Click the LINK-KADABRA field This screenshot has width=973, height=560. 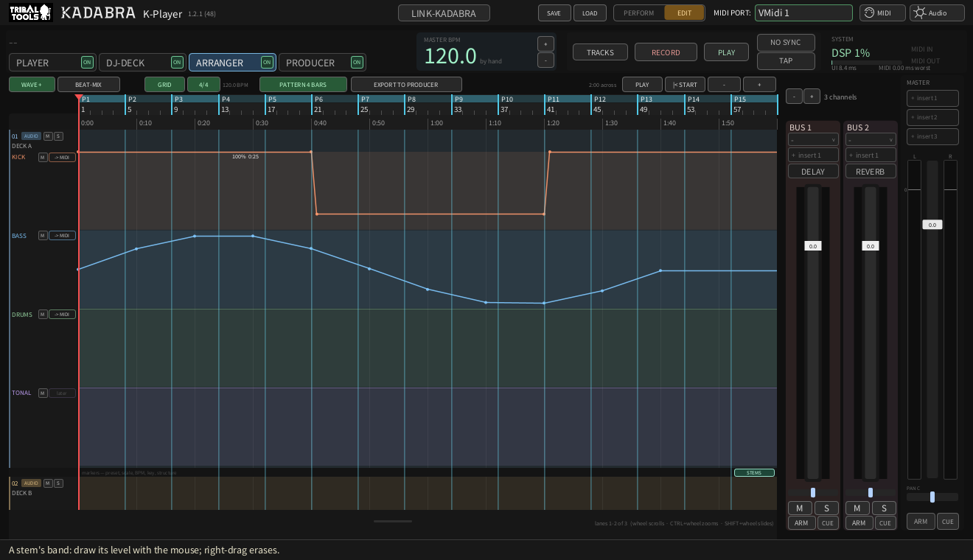(x=445, y=13)
